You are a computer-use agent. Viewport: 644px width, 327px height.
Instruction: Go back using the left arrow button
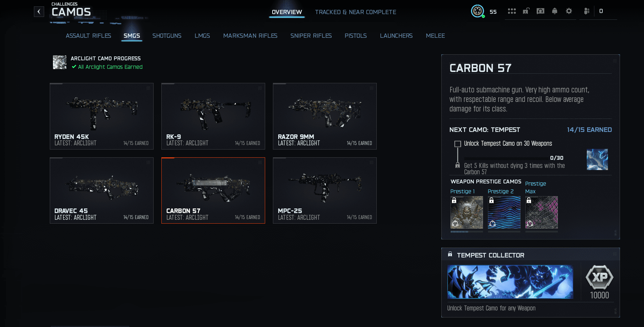[39, 12]
